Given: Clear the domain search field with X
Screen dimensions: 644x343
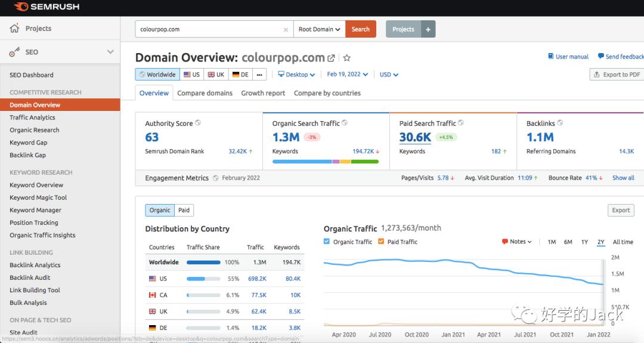Looking at the screenshot, I should coord(286,29).
